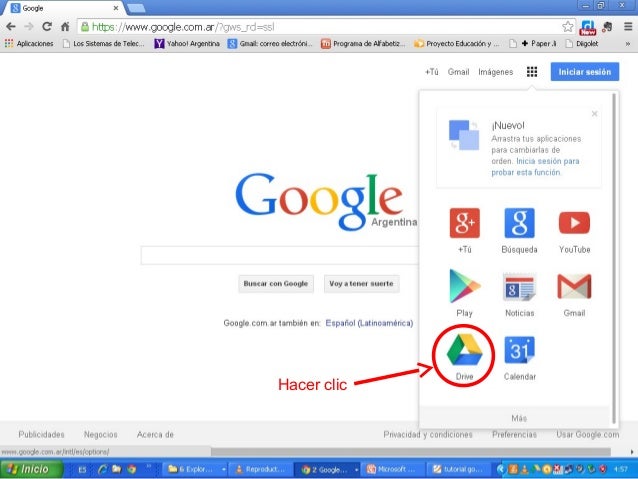The image size is (638, 479).
Task: Open the Usar Google.com footer link
Action: coord(588,434)
